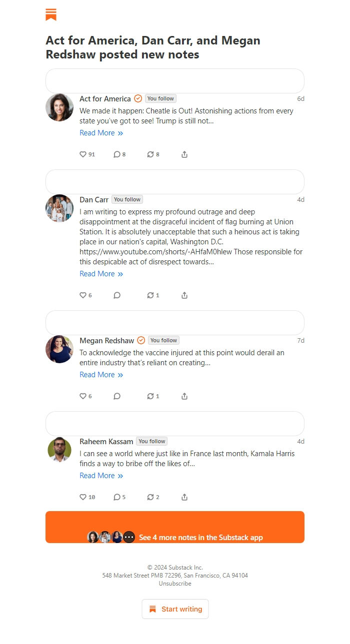Click See 4 more notes in Substack app

[175, 527]
